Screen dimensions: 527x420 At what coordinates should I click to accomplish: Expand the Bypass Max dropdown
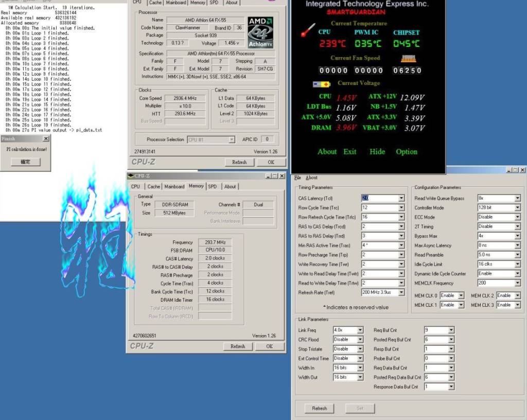518,236
